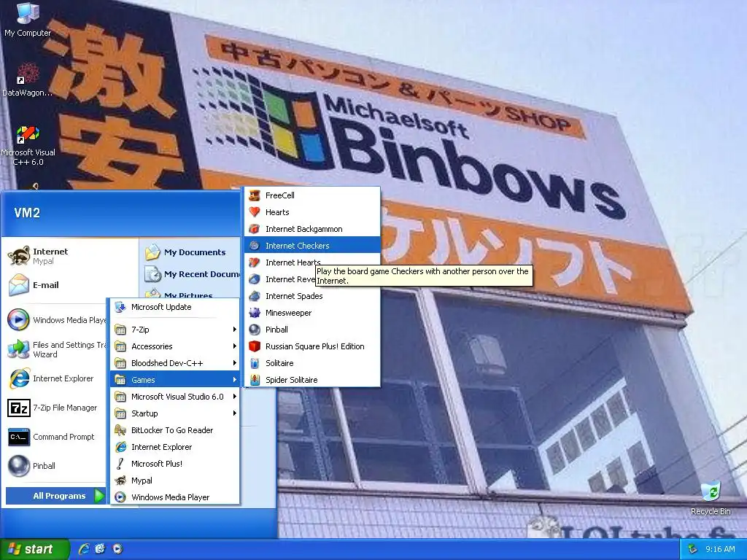Open My Recent Documents submenu

click(x=192, y=274)
